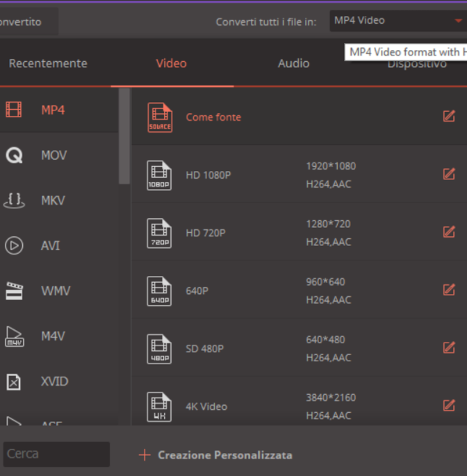
Task: Click the 480P preset file icon
Action: coord(159,349)
